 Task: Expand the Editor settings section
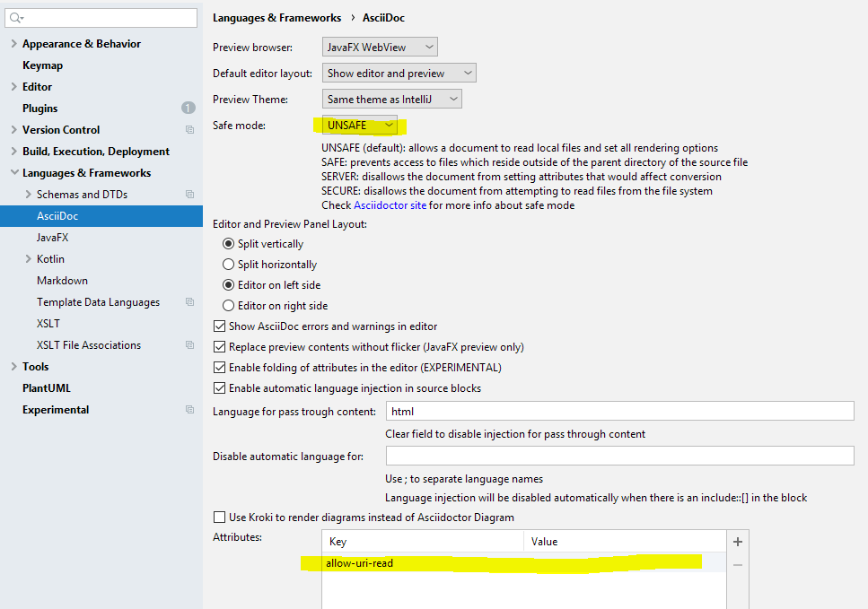tap(13, 87)
